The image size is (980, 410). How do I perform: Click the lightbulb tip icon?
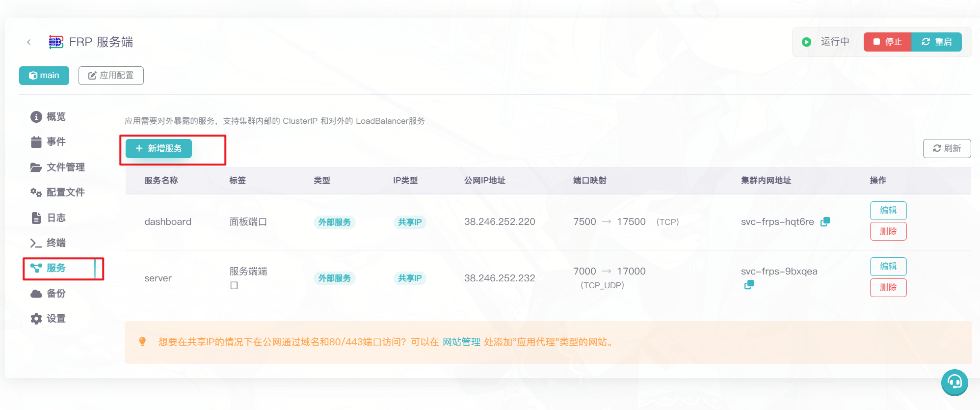(142, 342)
